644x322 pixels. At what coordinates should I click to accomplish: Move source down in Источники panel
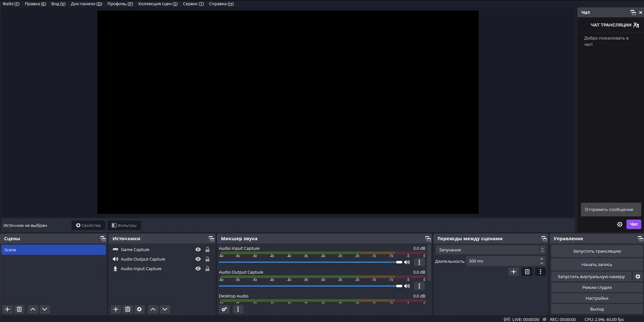coord(165,309)
